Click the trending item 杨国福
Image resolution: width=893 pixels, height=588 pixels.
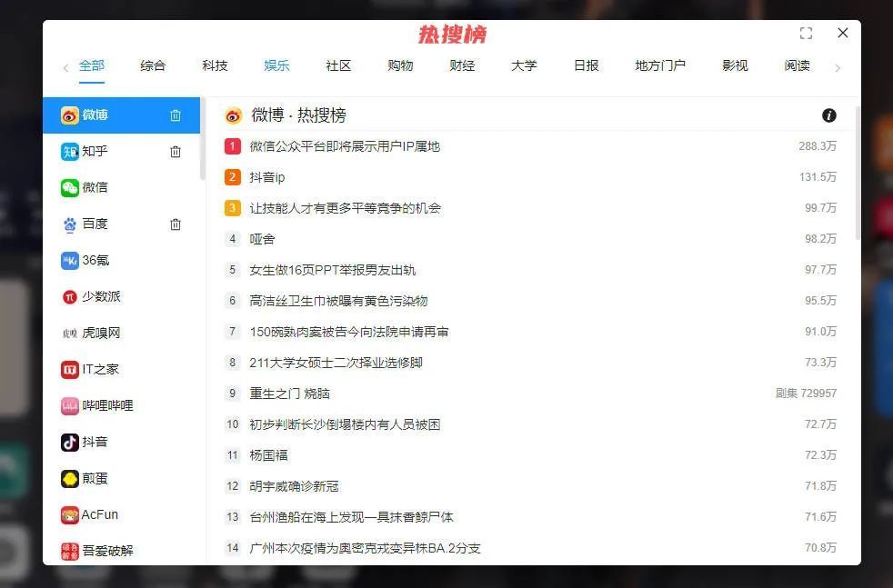pyautogui.click(x=270, y=454)
